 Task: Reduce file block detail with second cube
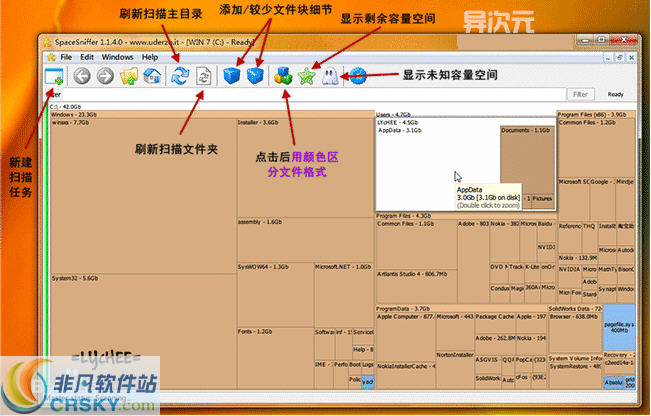(256, 76)
